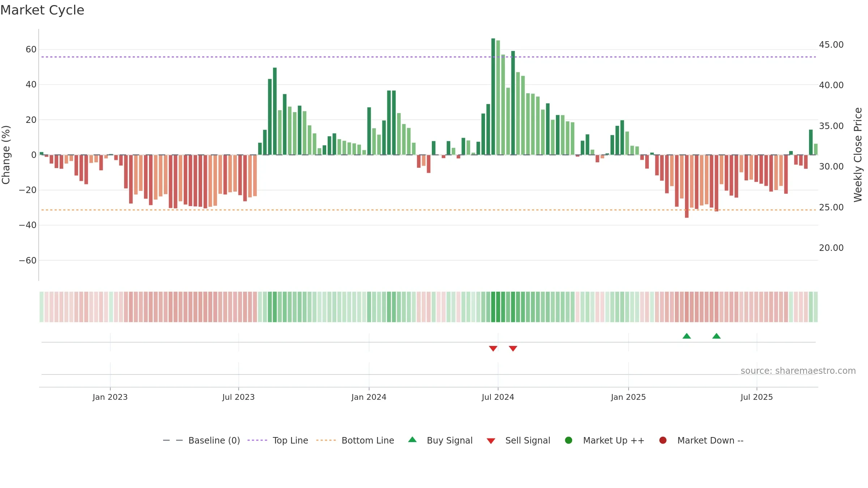Toggle the Baseline (0) legend entry
Image resolution: width=868 pixels, height=488 pixels.
(214, 440)
